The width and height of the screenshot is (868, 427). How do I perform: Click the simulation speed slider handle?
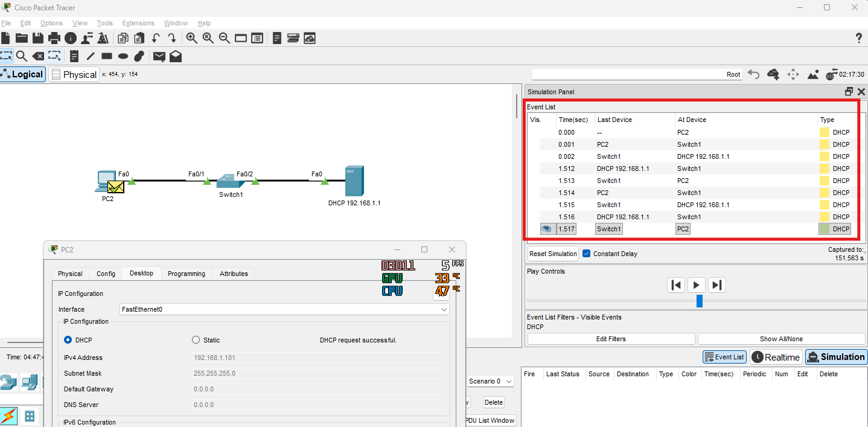coord(700,301)
